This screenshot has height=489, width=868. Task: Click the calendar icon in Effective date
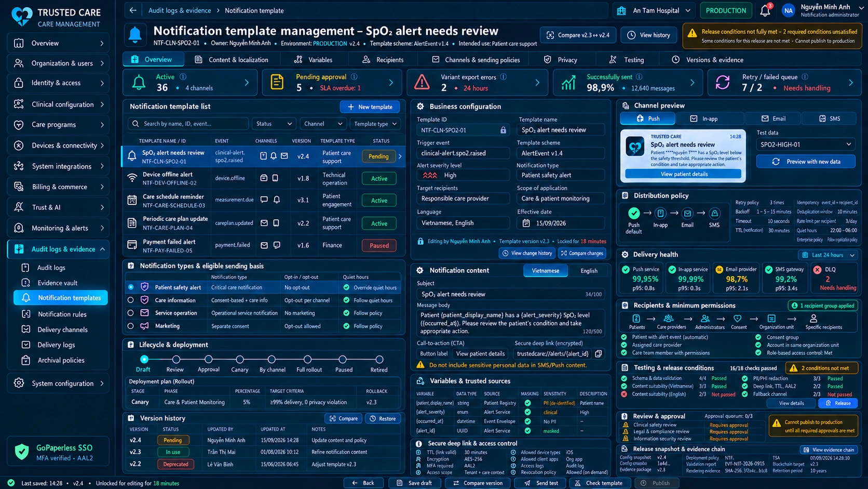[526, 223]
